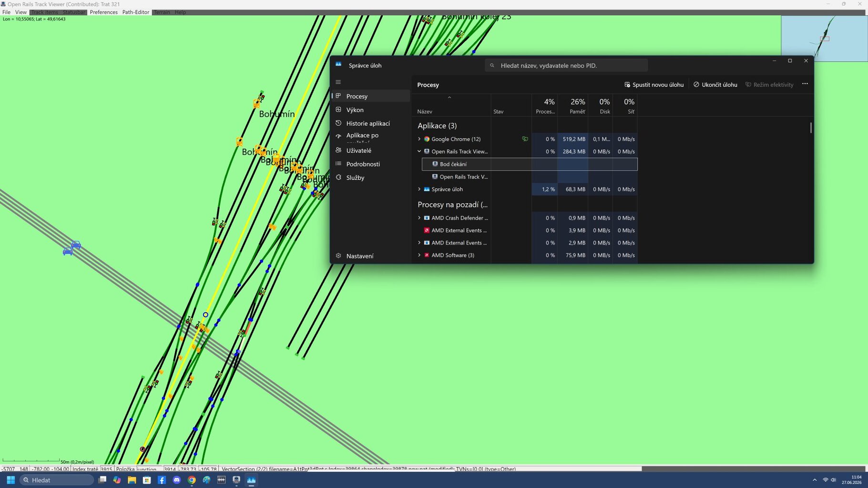Expand the AMD External Events 2,9 MB row
Image resolution: width=868 pixels, height=488 pixels.
click(419, 243)
